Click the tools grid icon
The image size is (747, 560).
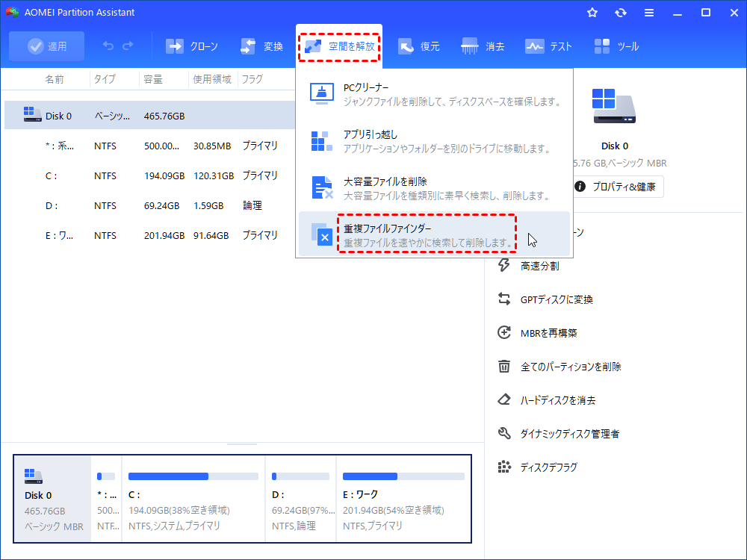point(601,46)
